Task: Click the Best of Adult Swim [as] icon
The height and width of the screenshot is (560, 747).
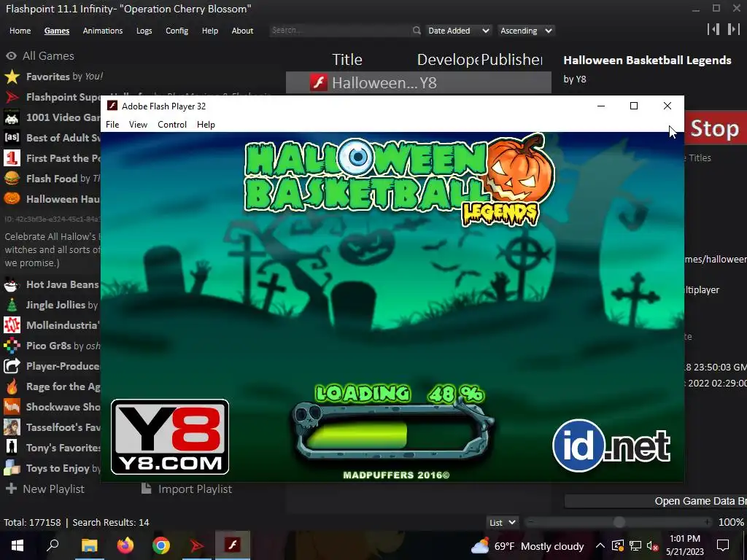Action: [12, 138]
